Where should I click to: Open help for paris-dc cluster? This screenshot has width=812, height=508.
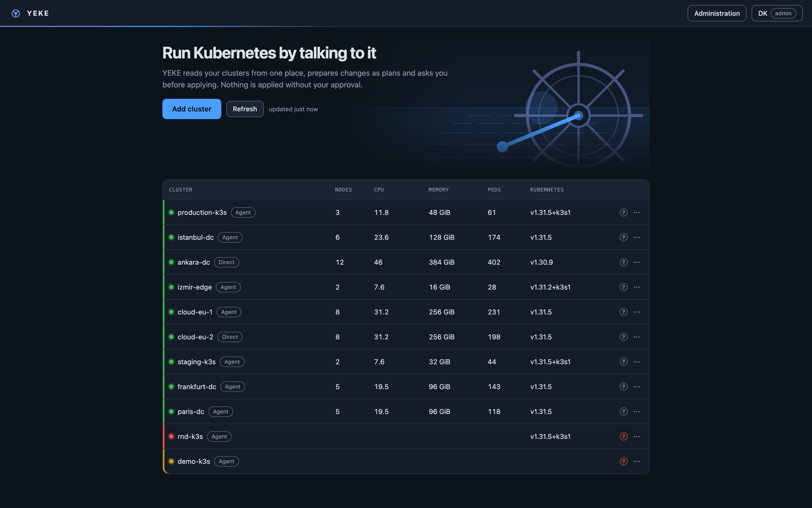(x=623, y=411)
